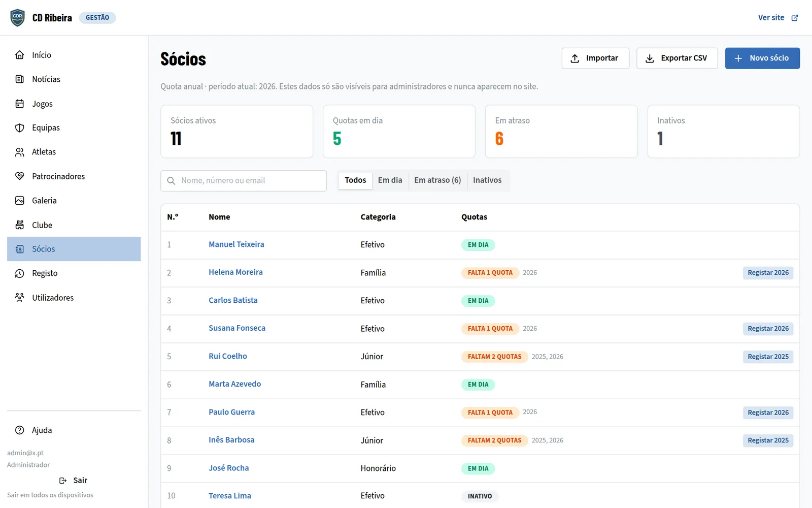This screenshot has height=508, width=812.
Task: Click Registar 2025 for Rui Coelho
Action: (x=768, y=357)
